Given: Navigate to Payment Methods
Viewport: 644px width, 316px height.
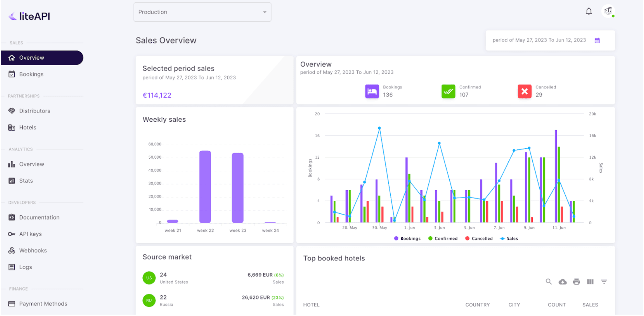Looking at the screenshot, I should click(43, 304).
